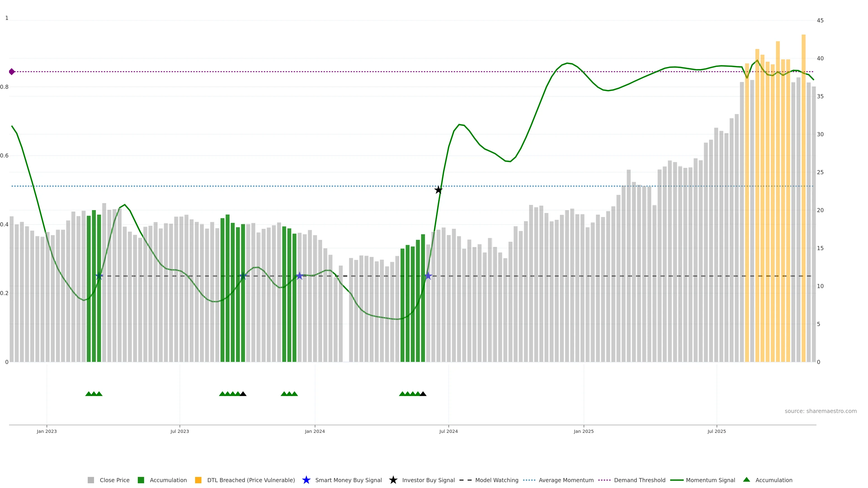The height and width of the screenshot is (488, 868).
Task: Click the Jan 2023 x-axis label
Action: pyautogui.click(x=47, y=431)
